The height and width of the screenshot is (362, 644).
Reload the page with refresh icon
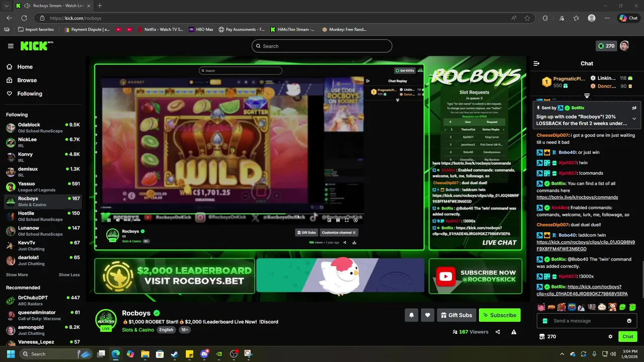[24, 18]
